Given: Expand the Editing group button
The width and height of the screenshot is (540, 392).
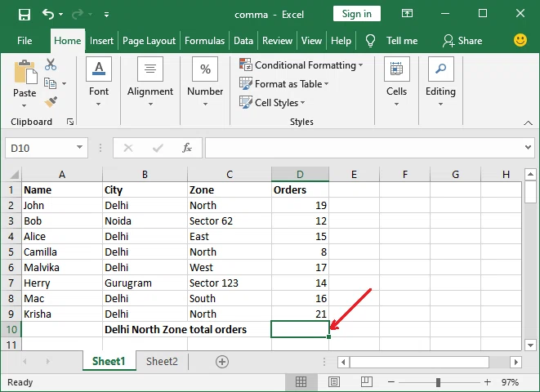Looking at the screenshot, I should coord(440,82).
